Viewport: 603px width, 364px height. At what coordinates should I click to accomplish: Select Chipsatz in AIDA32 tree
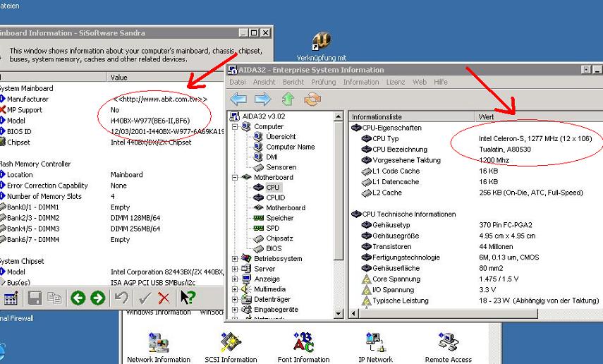[x=279, y=238]
